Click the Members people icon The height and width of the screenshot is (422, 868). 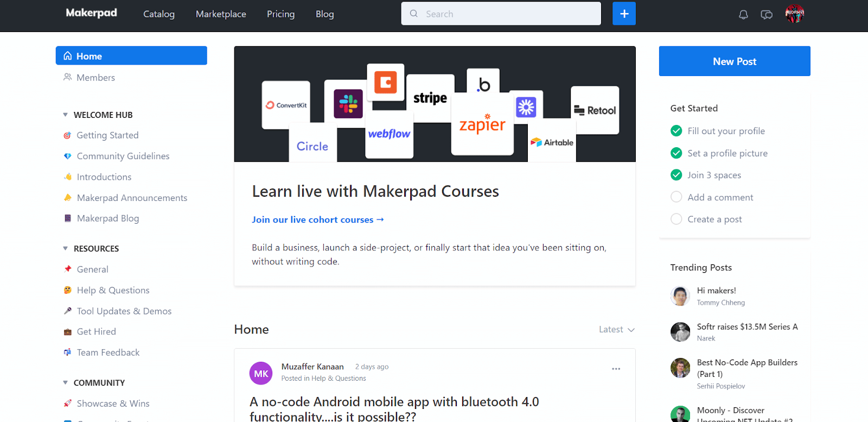[68, 77]
